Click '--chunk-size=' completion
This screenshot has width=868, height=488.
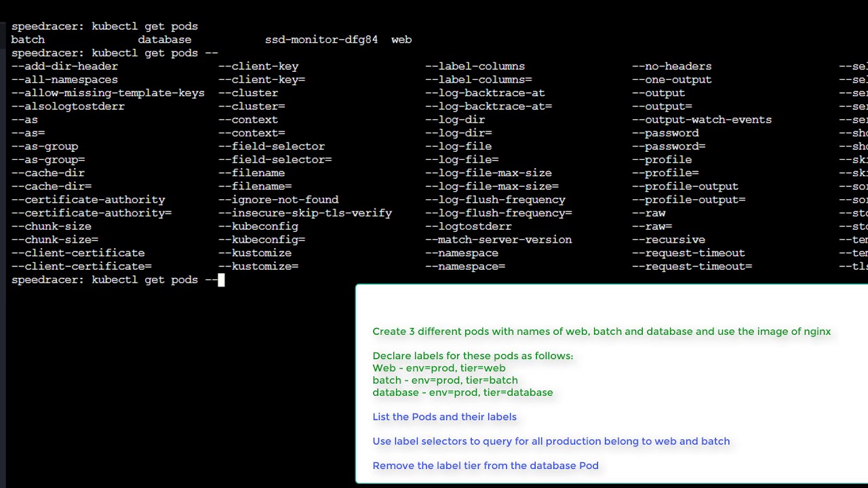(55, 240)
